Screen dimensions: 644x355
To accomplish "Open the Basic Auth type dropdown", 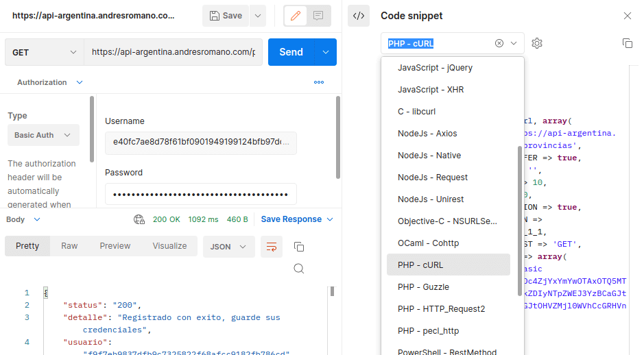I will coord(43,135).
